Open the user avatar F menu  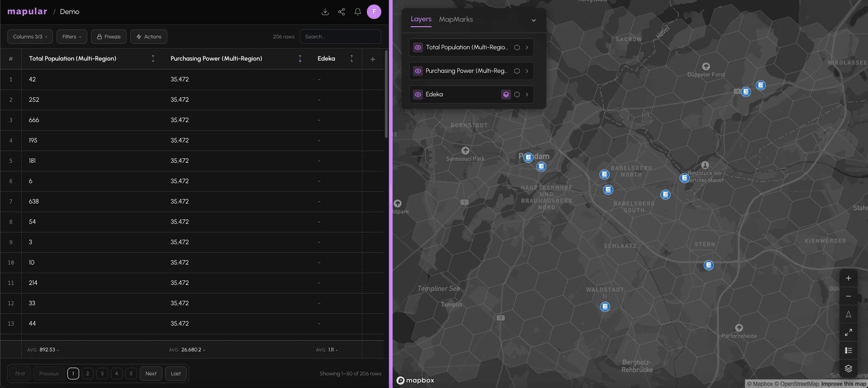[x=374, y=12]
